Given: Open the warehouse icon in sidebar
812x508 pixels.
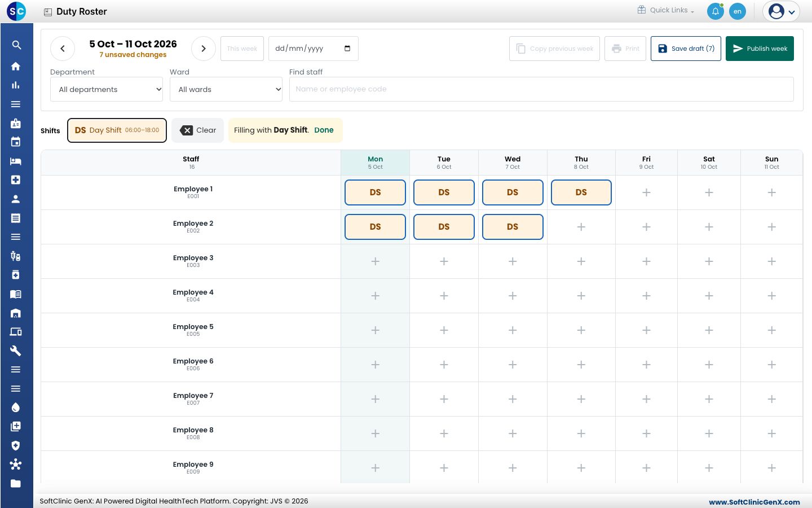Looking at the screenshot, I should click(16, 313).
